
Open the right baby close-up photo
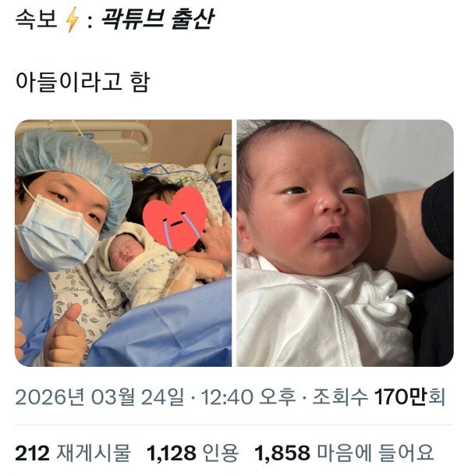[x=345, y=243]
